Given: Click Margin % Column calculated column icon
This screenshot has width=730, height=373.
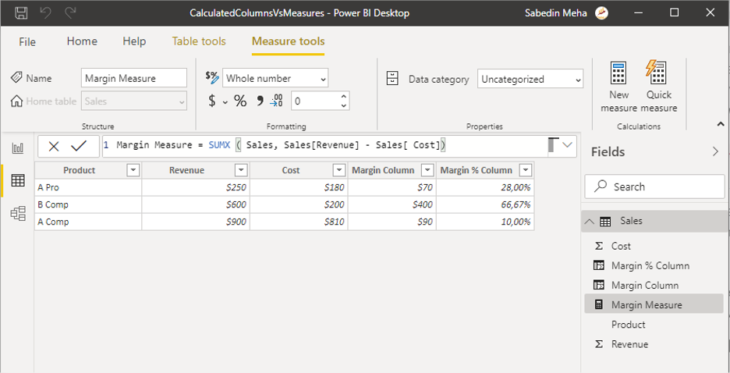Looking at the screenshot, I should point(599,265).
